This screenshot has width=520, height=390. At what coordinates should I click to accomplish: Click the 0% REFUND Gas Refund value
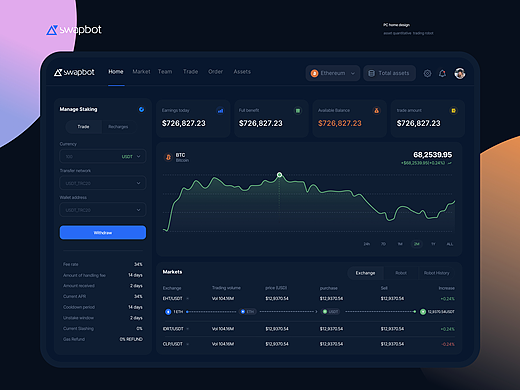(x=131, y=339)
